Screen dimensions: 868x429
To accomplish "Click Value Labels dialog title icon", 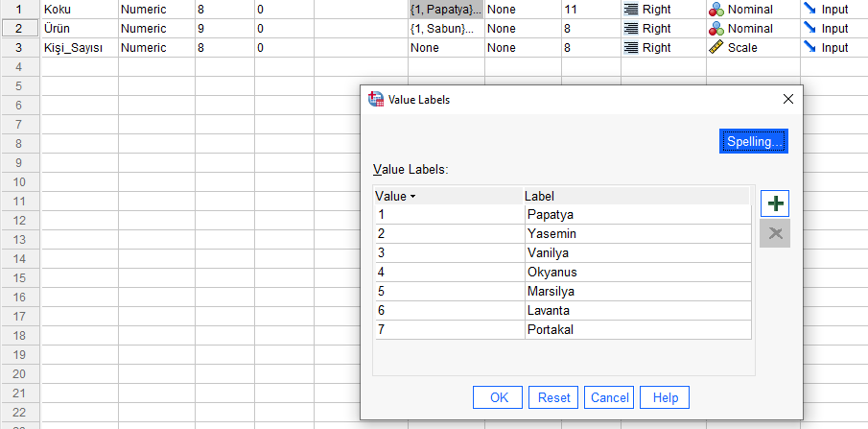I will pyautogui.click(x=376, y=99).
